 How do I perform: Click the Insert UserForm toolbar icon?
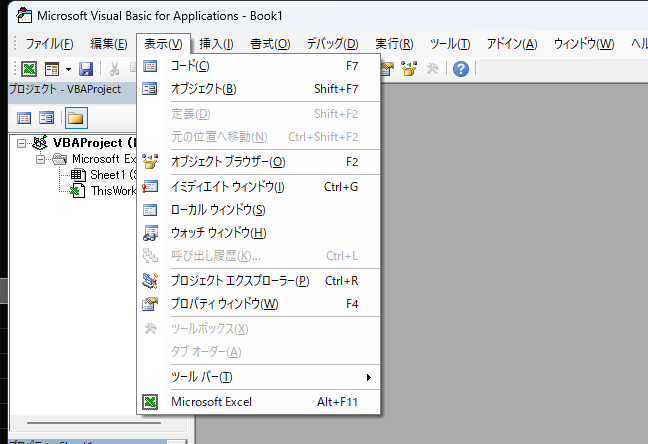52,69
